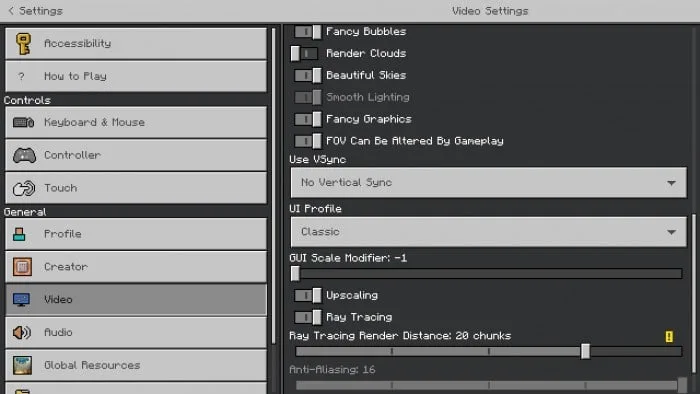The height and width of the screenshot is (394, 700).
Task: Click the Audio speaker icon
Action: [22, 332]
